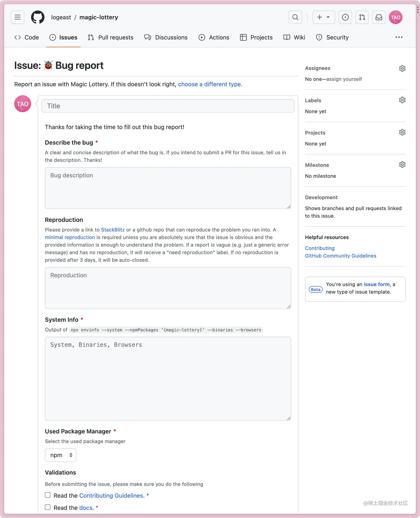Viewport: 420px width, 518px height.
Task: Switch to the Wiki tab
Action: [x=294, y=37]
